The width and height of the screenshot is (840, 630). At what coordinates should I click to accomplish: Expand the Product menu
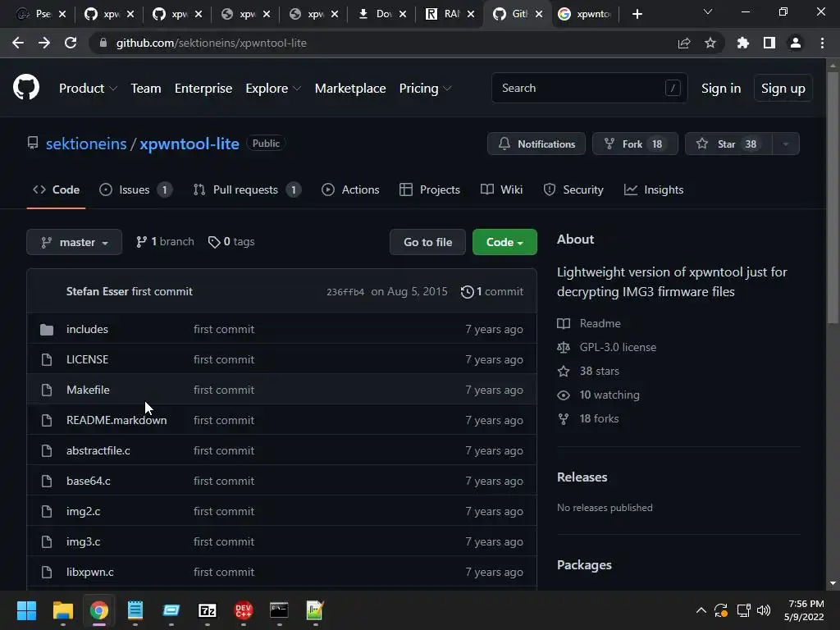point(88,89)
